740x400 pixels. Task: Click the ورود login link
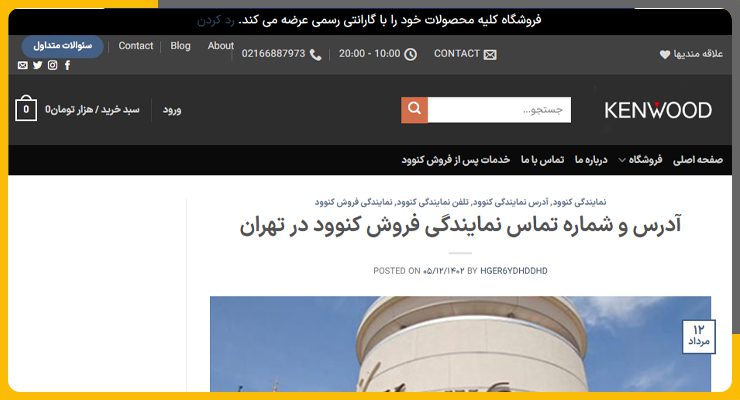pyautogui.click(x=172, y=110)
